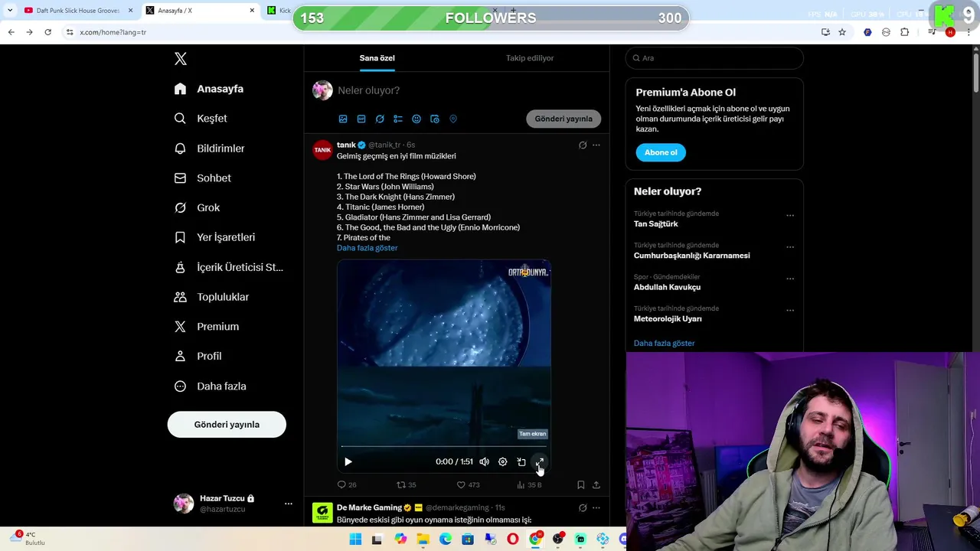Open File Explorer from taskbar
The width and height of the screenshot is (980, 551).
423,540
